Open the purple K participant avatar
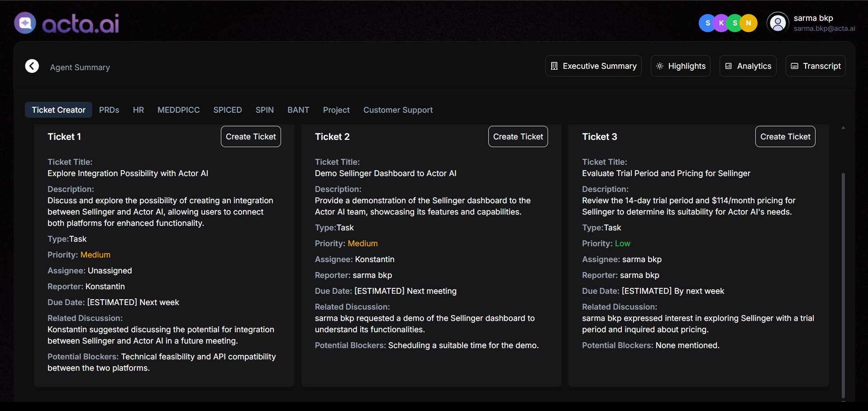The image size is (868, 411). (x=721, y=23)
